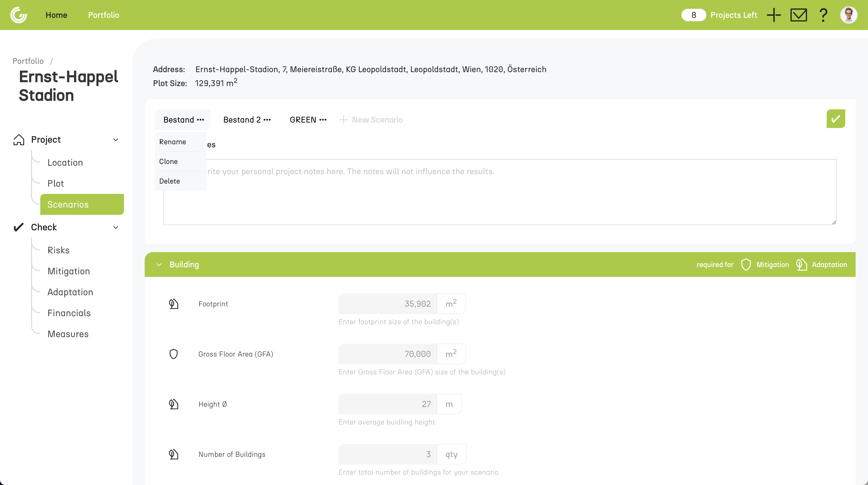Collapse the Project section chevron

pyautogui.click(x=115, y=140)
